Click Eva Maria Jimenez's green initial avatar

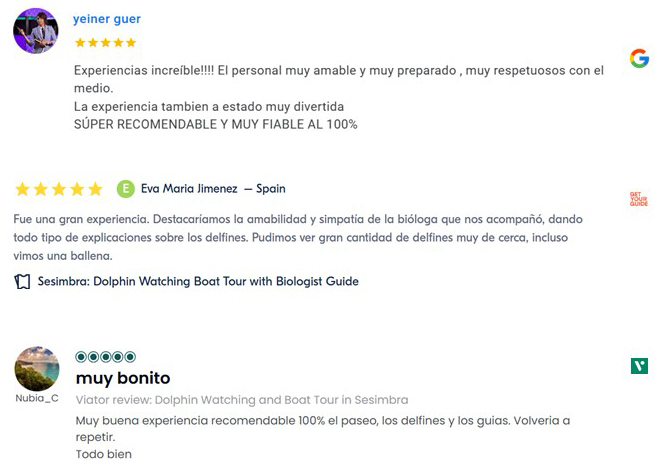(126, 189)
